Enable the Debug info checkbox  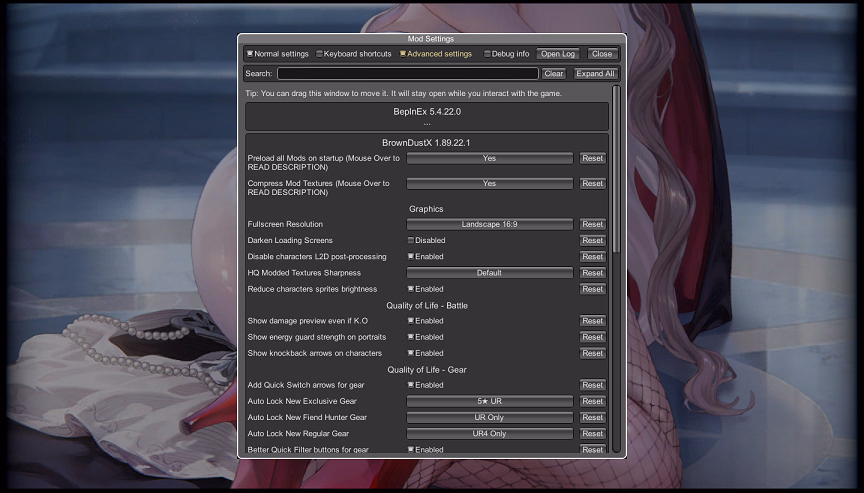tap(488, 54)
